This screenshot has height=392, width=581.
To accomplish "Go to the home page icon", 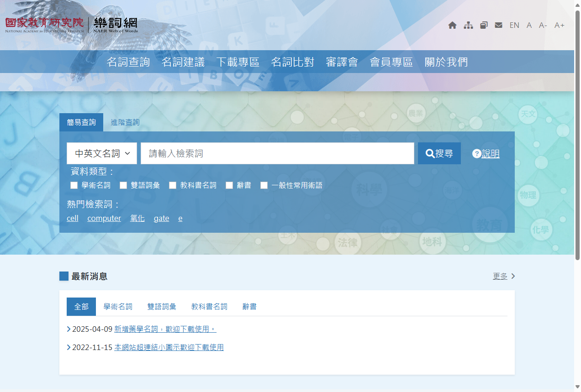I will click(452, 25).
